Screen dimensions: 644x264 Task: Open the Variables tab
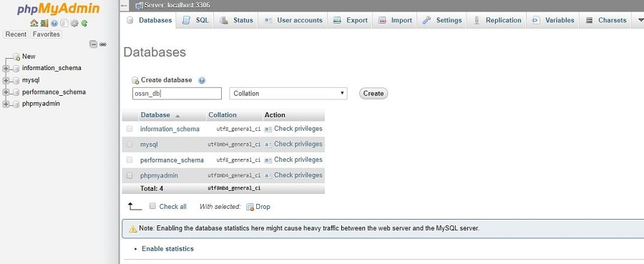553,20
